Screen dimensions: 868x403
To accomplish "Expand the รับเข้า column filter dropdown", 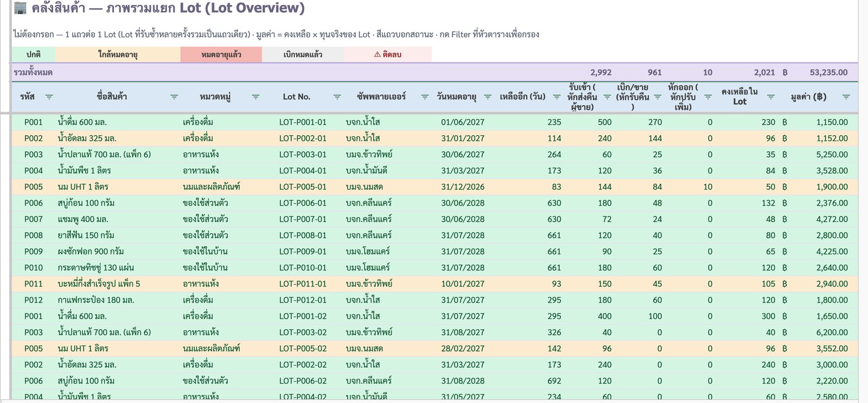I will [x=607, y=97].
